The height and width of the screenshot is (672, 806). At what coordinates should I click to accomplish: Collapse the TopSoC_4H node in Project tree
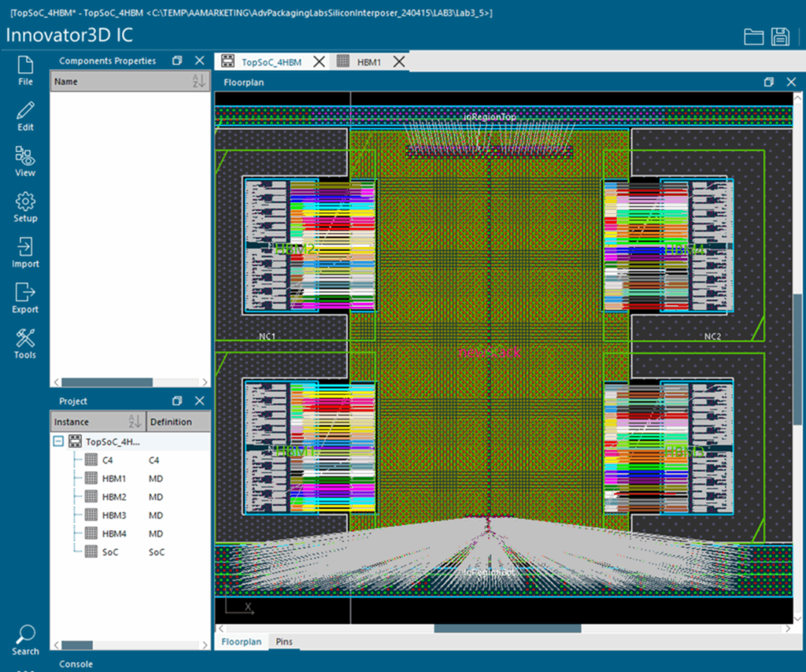pos(58,441)
